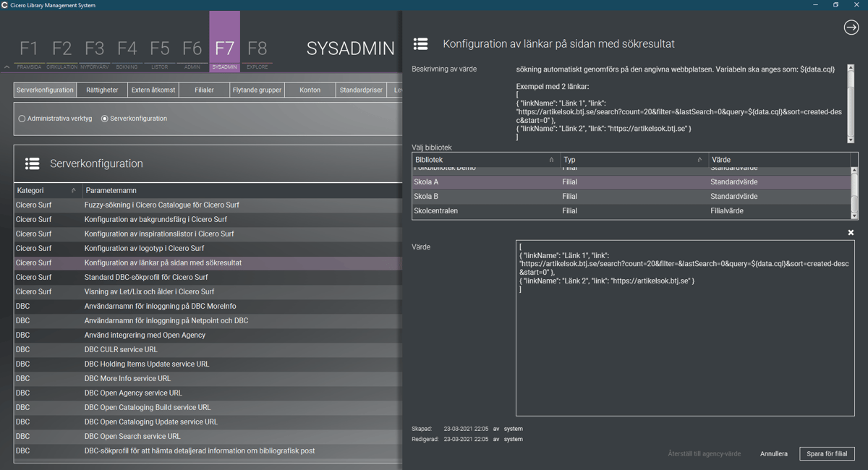Open the F3 Nyförvärv module
868x470 pixels.
95,54
